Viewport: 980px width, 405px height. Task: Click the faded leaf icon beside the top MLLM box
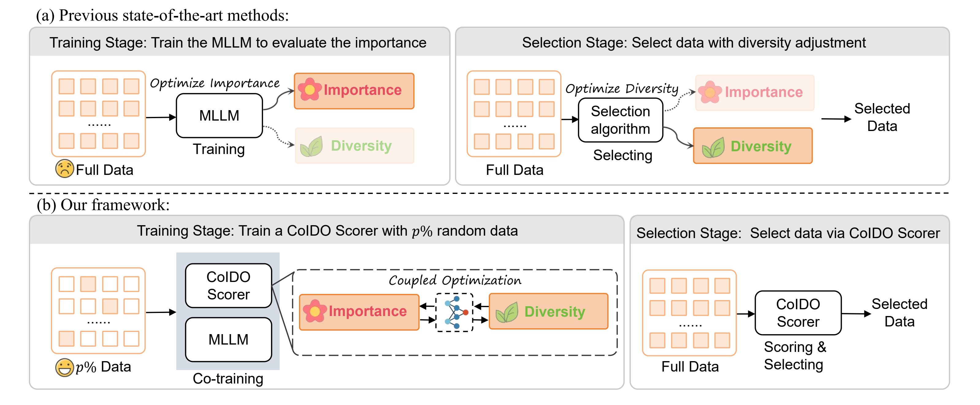click(x=311, y=147)
